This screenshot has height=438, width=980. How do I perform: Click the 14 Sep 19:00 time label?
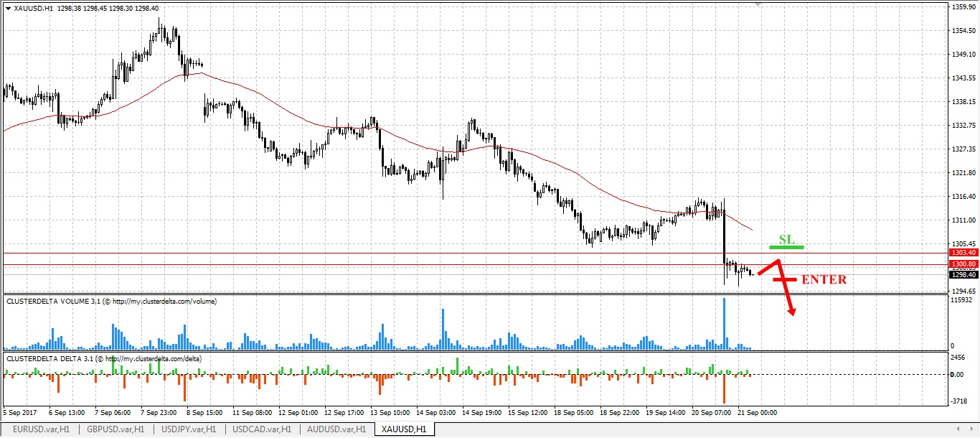click(x=483, y=413)
